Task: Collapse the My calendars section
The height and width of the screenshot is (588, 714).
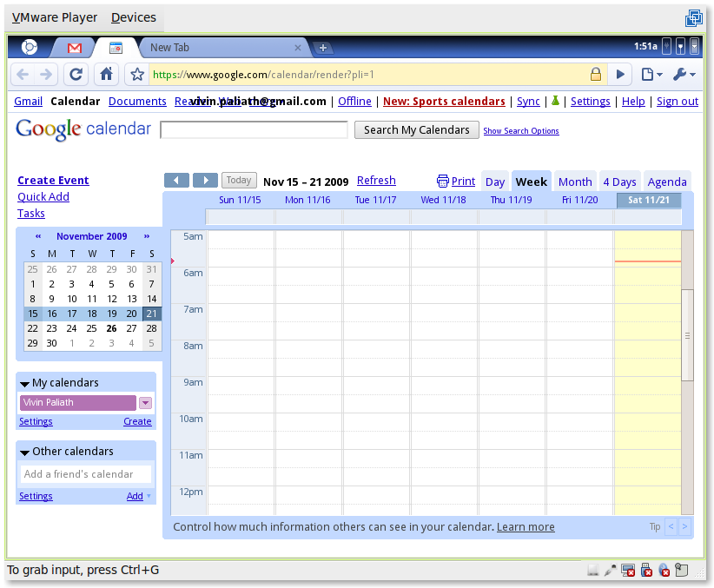Action: tap(25, 383)
